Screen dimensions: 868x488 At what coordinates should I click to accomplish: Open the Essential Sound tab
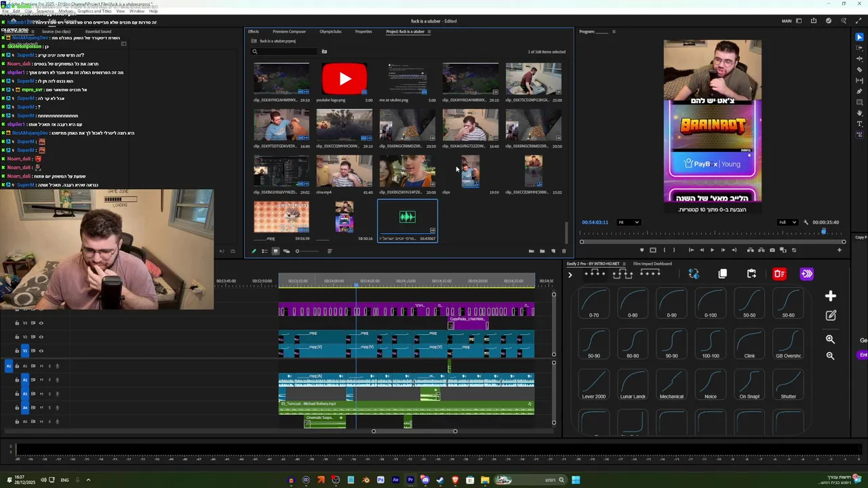click(98, 32)
